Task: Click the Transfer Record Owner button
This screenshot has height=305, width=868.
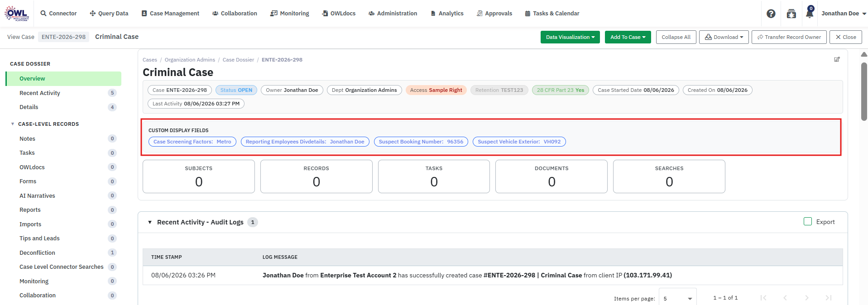Action: click(789, 37)
